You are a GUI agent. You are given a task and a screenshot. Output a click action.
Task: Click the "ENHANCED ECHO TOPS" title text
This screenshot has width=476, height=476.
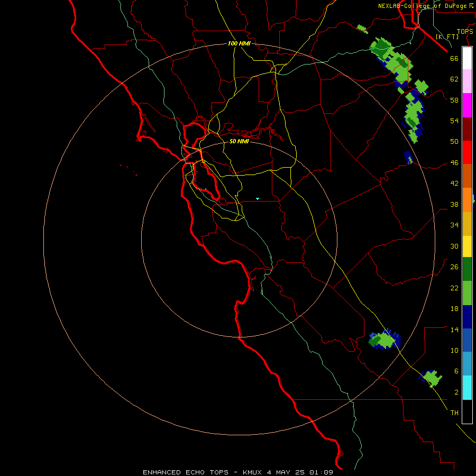(186, 472)
